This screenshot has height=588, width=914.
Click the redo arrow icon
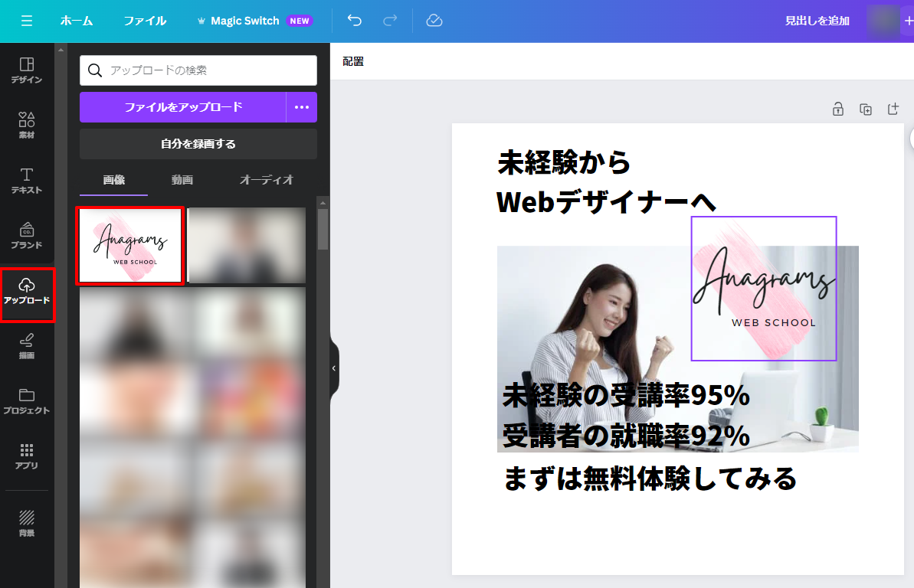[390, 21]
